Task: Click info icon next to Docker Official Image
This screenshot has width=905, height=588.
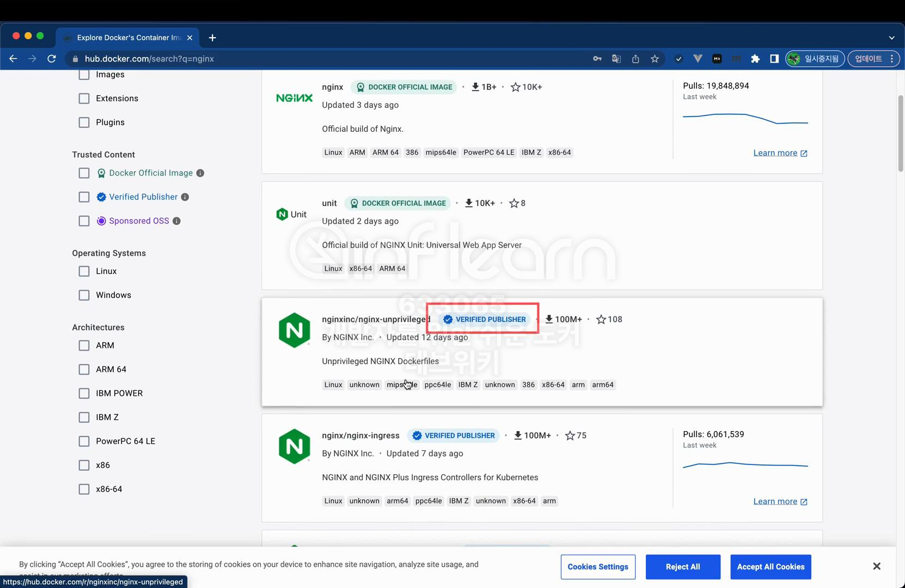Action: 200,173
